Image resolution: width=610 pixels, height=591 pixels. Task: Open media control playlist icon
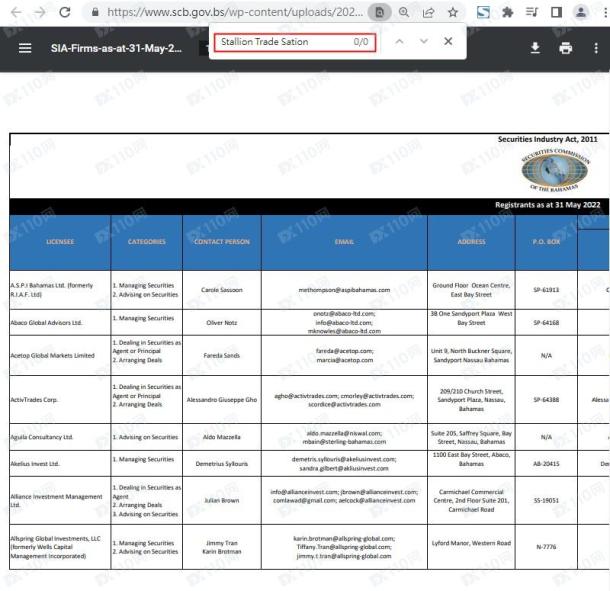click(532, 12)
